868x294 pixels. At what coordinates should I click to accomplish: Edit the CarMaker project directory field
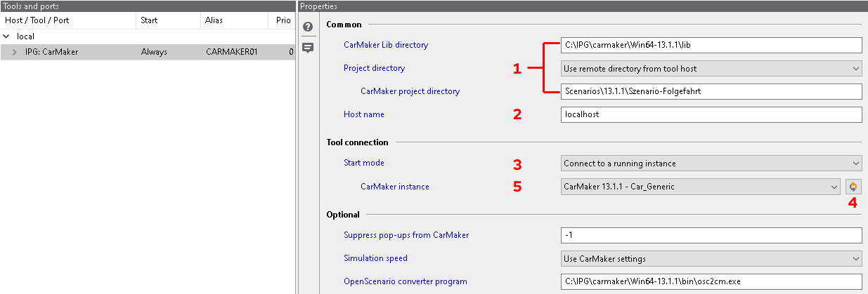(711, 91)
